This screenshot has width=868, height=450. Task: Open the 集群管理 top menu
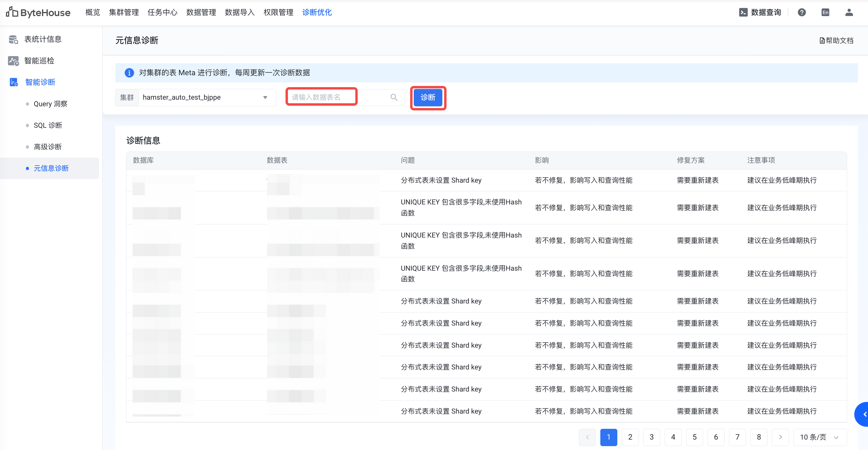tap(124, 13)
